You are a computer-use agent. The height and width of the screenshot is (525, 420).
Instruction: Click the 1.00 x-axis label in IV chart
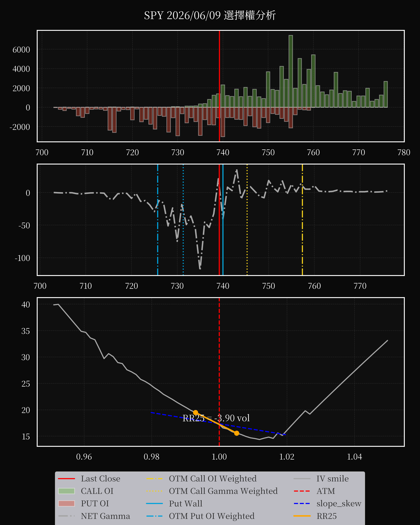click(219, 457)
